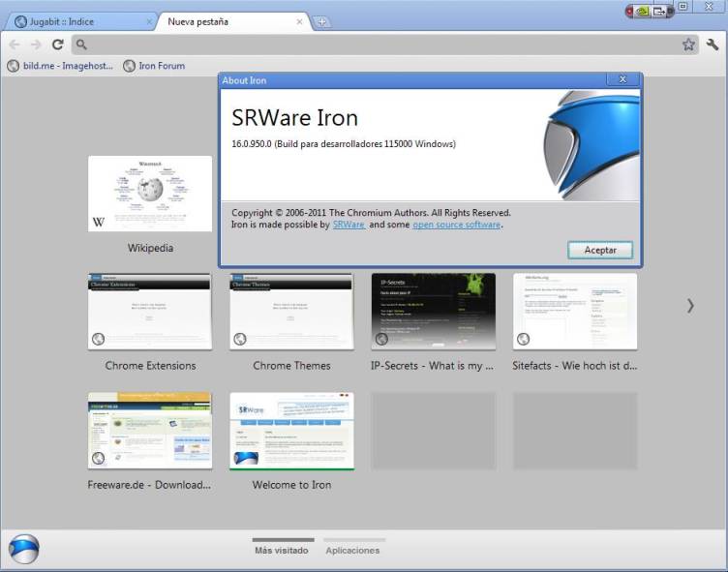Click the Chrome Extensions label
Image resolution: width=728 pixels, height=572 pixels.
coord(150,366)
